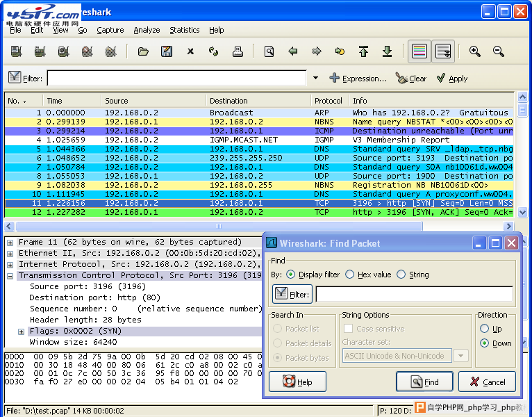Go forward in packet history arrow
Image resolution: width=532 pixels, height=417 pixels.
click(317, 51)
